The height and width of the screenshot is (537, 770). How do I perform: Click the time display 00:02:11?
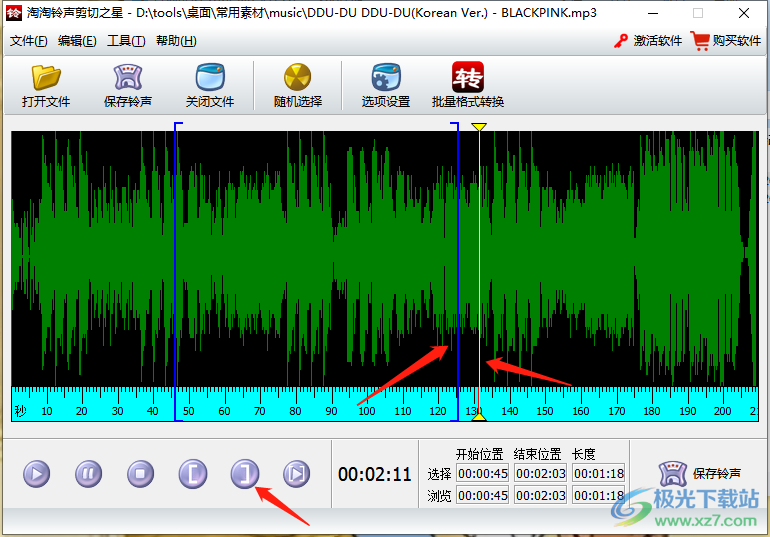(375, 474)
